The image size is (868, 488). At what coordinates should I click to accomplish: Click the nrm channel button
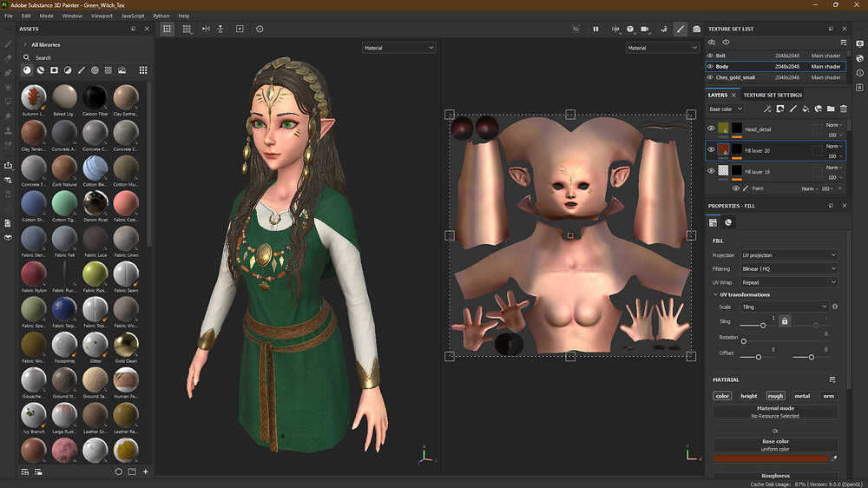(829, 396)
